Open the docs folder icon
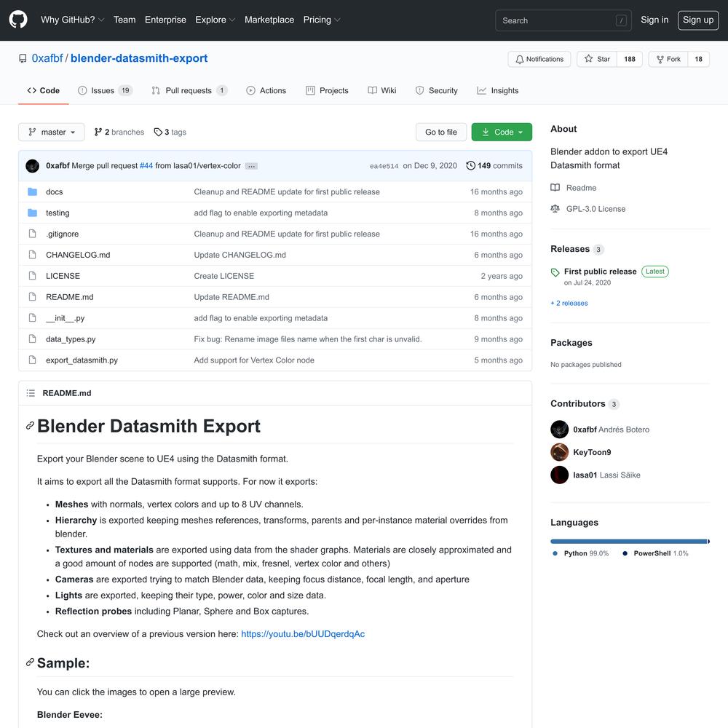This screenshot has height=728, width=728. tap(32, 191)
